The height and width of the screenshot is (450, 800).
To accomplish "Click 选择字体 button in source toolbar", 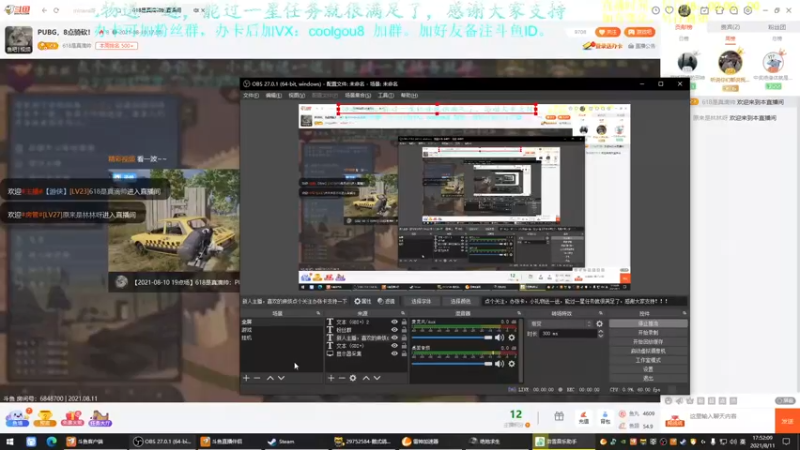I will click(421, 302).
